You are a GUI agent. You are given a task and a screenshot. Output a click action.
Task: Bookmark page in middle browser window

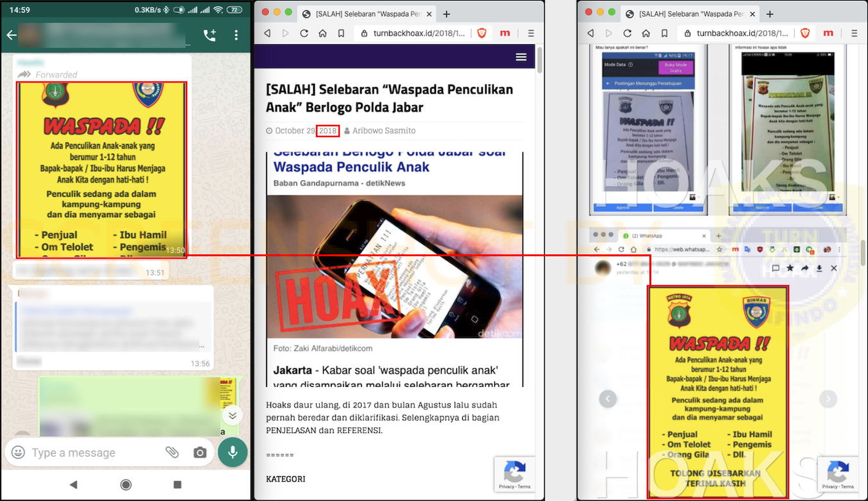341,33
